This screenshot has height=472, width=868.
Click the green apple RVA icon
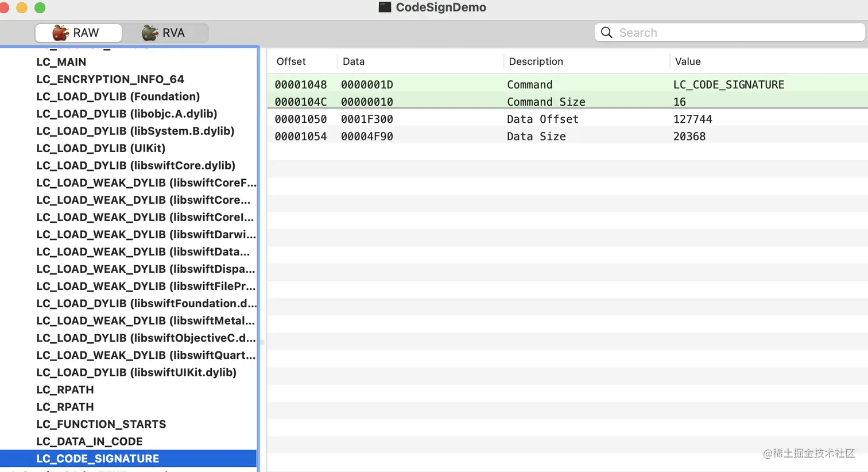coord(150,33)
